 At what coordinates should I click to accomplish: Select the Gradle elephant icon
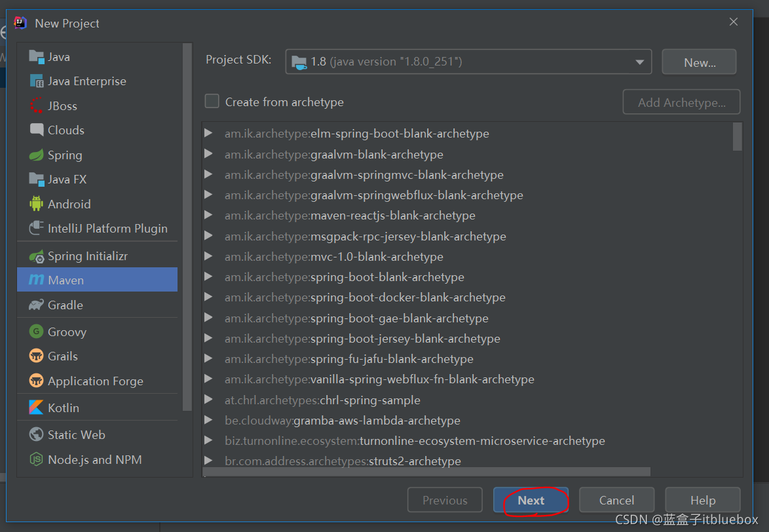point(36,305)
